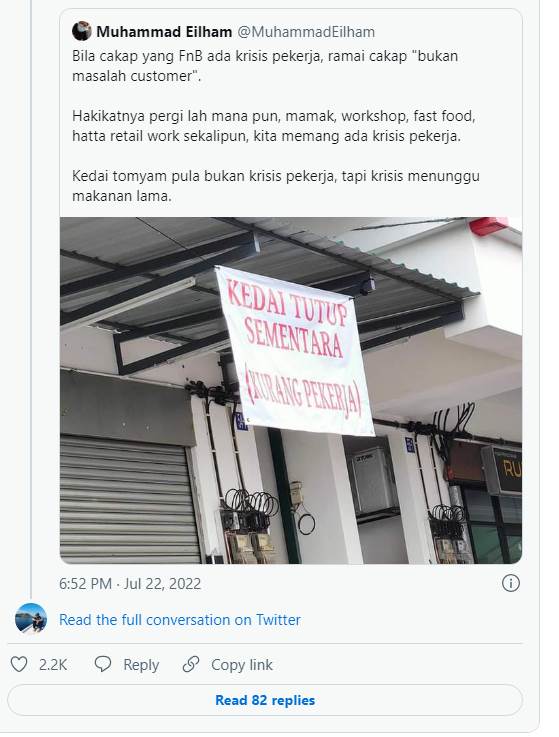
Task: Click the 2.2K likes count
Action: point(53,665)
